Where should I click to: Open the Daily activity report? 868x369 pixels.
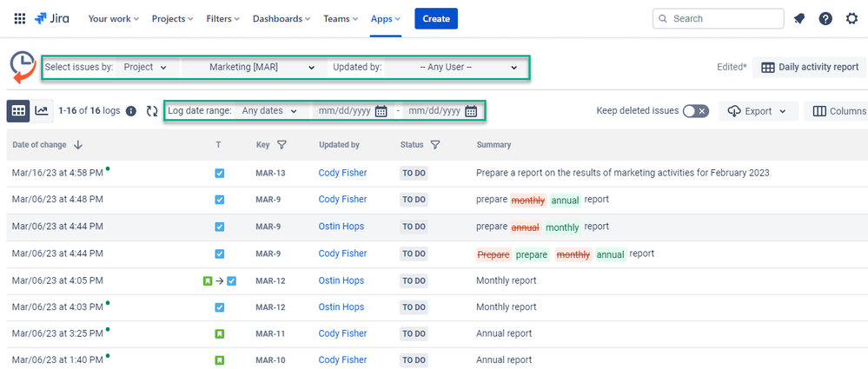click(x=810, y=68)
